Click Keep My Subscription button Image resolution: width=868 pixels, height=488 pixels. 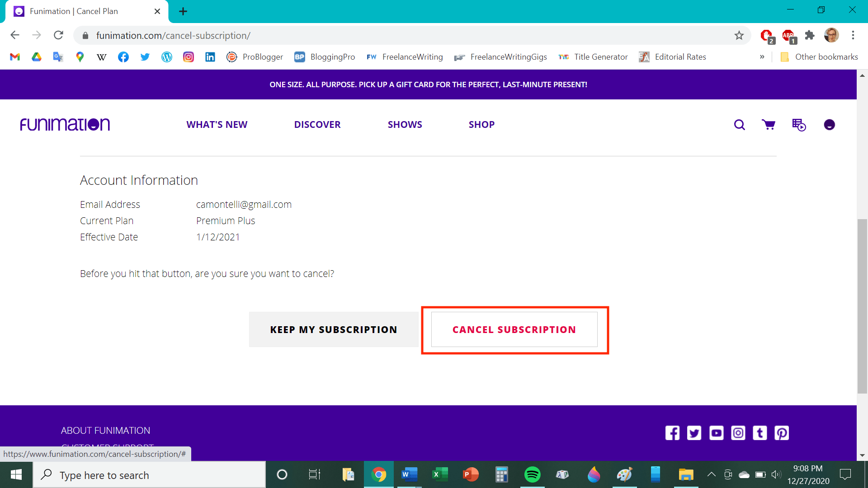334,329
